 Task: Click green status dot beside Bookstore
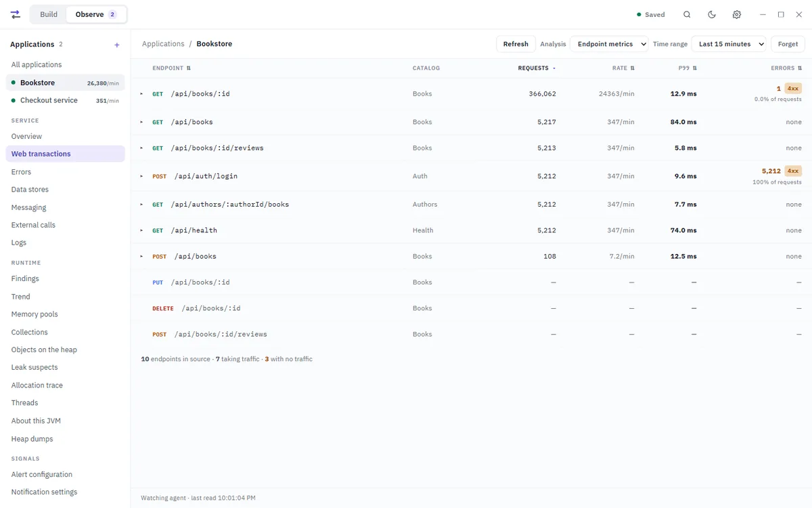pyautogui.click(x=14, y=83)
